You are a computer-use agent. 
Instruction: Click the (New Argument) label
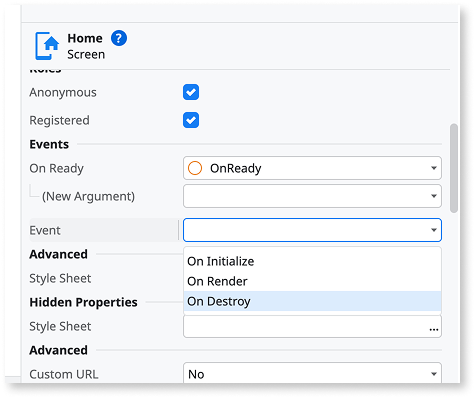(88, 196)
